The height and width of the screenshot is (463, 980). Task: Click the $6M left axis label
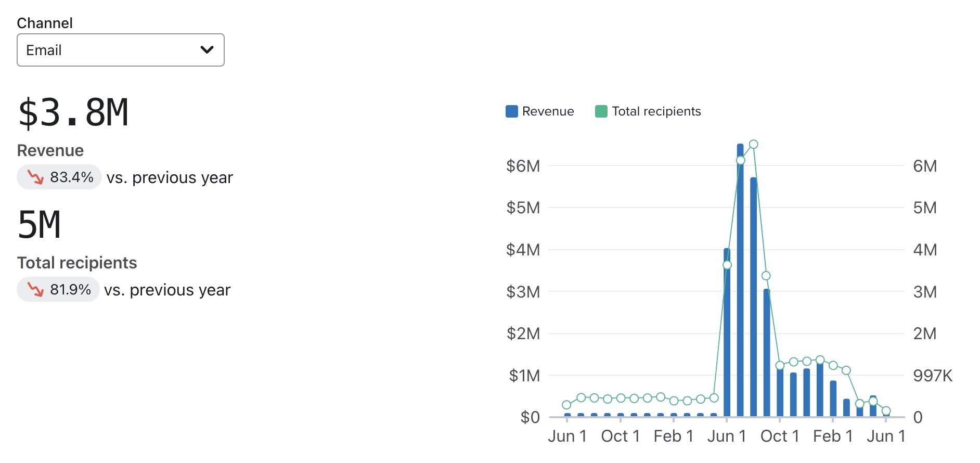[x=523, y=166]
